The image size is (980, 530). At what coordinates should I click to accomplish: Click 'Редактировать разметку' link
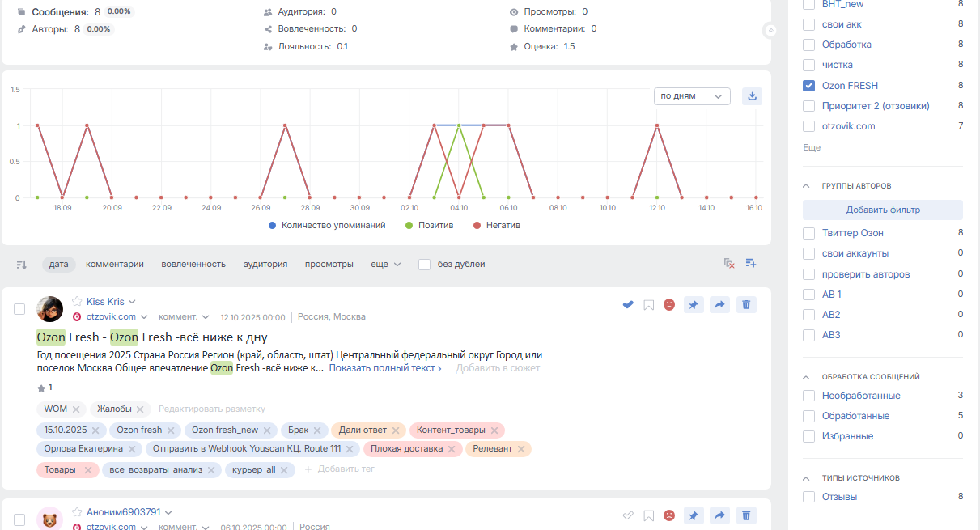[212, 409]
